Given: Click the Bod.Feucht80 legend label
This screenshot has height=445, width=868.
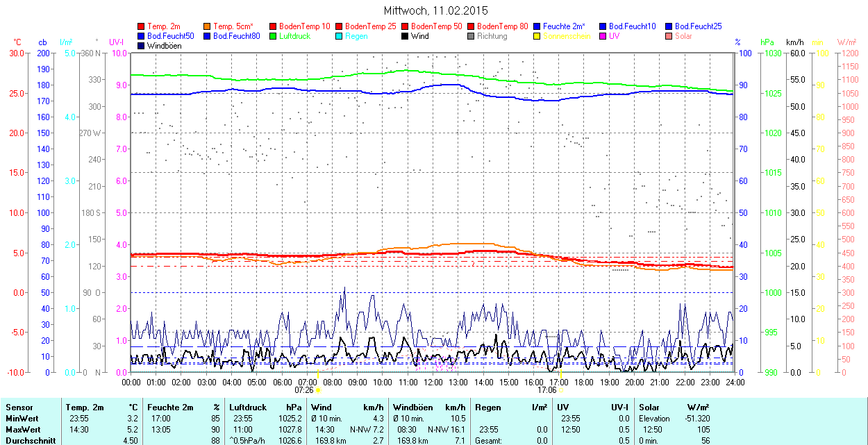Looking at the screenshot, I should coord(236,36).
